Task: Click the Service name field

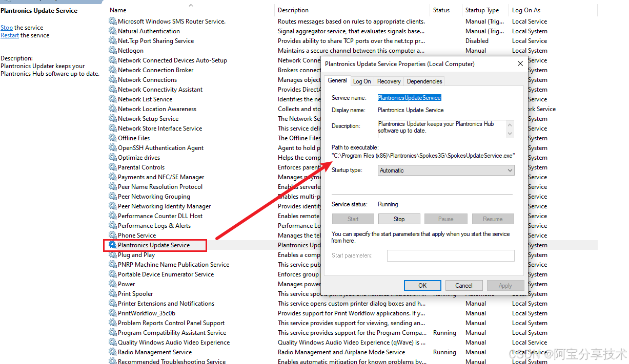Action: click(x=410, y=98)
